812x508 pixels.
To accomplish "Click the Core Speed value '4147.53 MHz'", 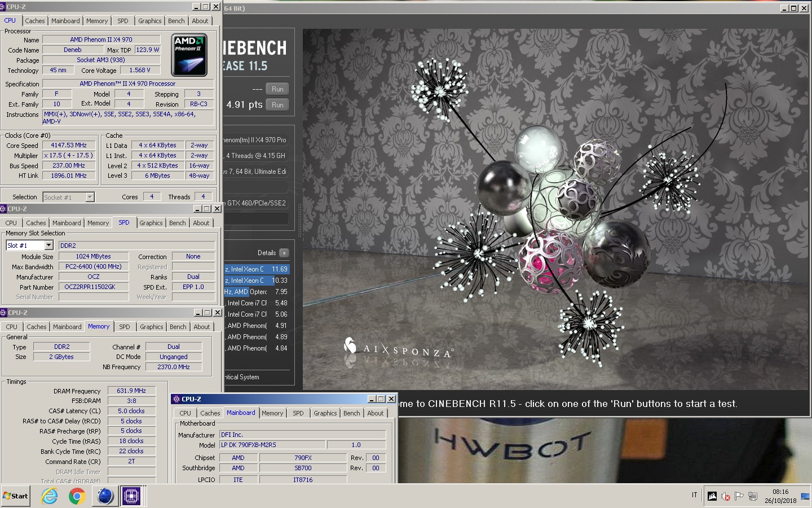I will (x=69, y=145).
